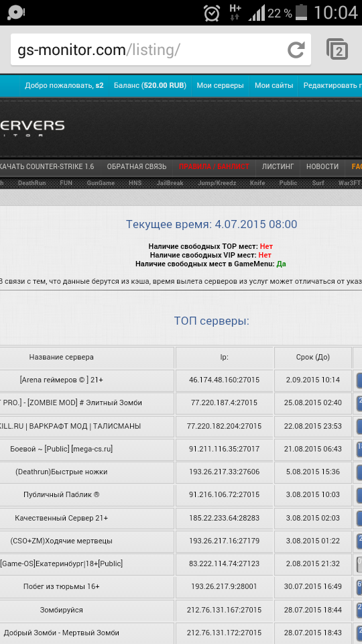The width and height of the screenshot is (362, 644).
Task: Open the ОБРАТНАЯ СВЯЗЬ navigation item
Action: click(137, 166)
